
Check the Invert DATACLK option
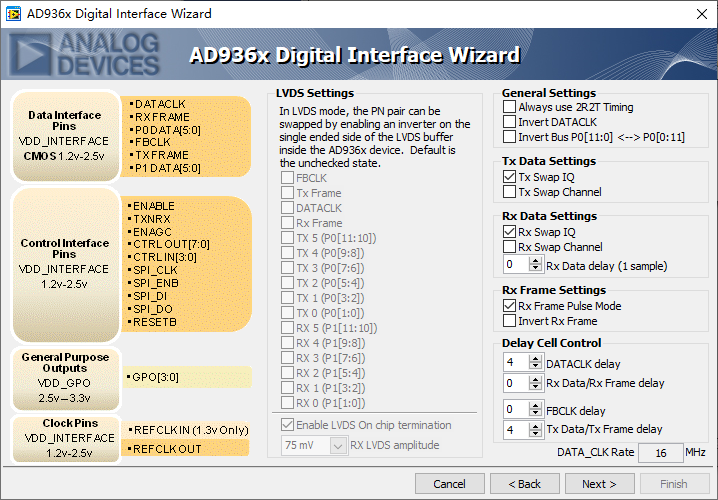point(509,122)
